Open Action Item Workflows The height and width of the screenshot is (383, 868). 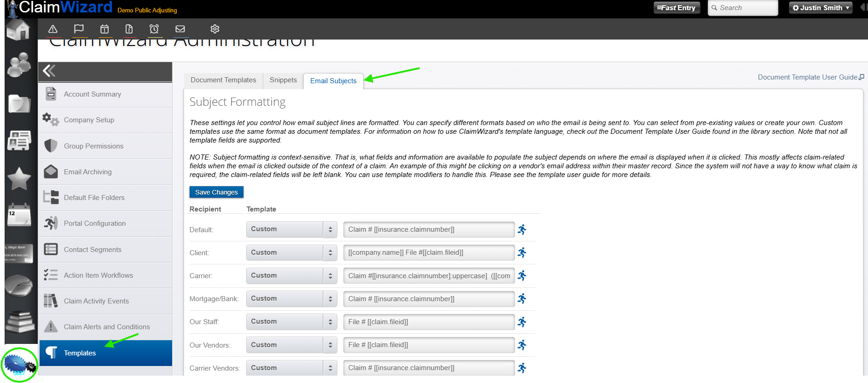coord(105,275)
